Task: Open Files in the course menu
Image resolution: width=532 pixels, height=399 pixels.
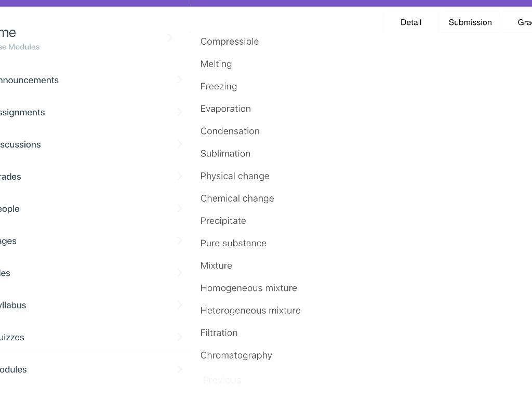Action: pyautogui.click(x=6, y=273)
